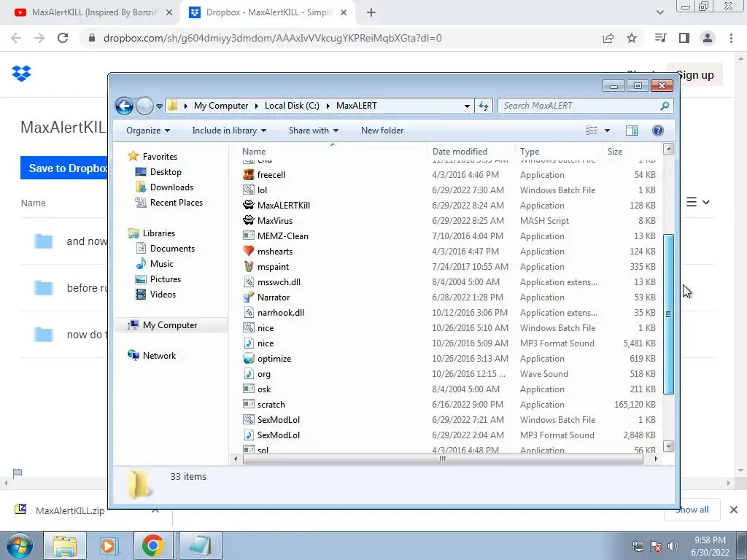Sort by the Date modified column
747x560 pixels.
pos(460,152)
